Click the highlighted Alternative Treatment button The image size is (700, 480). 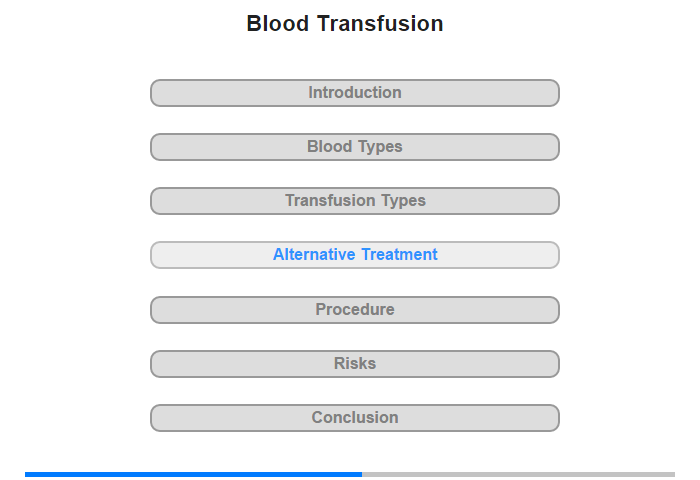click(x=354, y=255)
